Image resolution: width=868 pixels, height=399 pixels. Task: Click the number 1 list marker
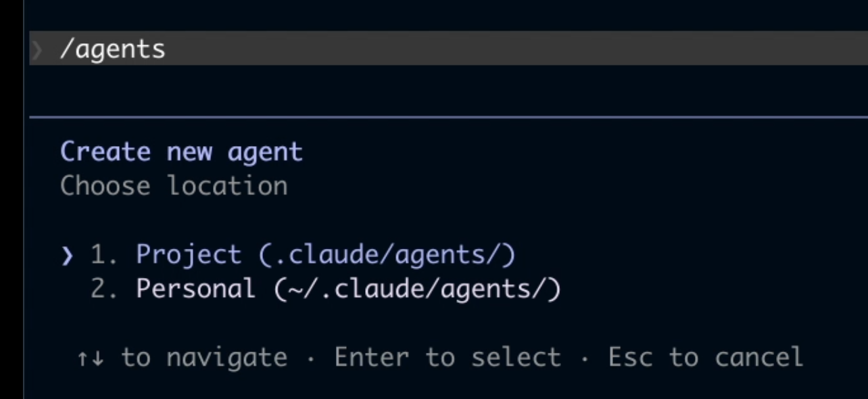(105, 255)
